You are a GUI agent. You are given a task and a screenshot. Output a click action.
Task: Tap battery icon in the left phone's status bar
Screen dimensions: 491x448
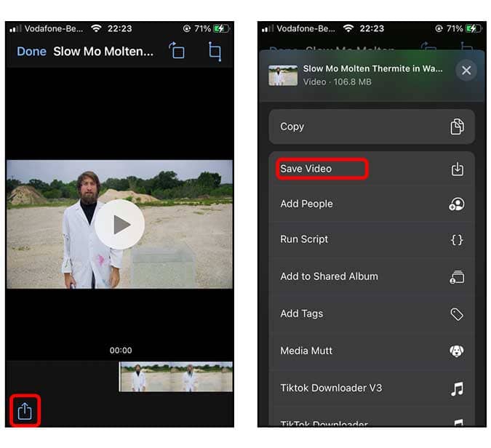pos(221,29)
